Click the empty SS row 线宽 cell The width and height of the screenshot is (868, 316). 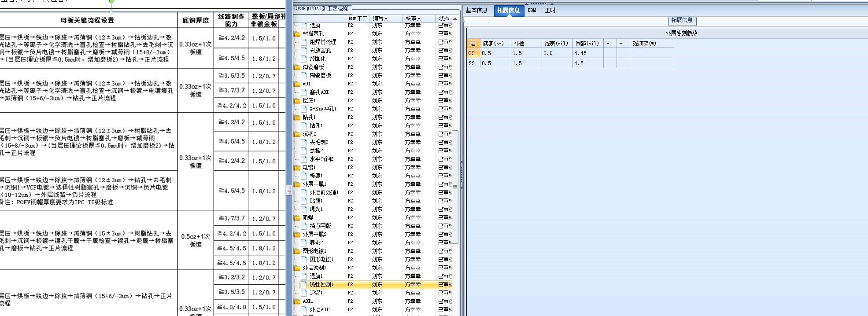click(557, 63)
